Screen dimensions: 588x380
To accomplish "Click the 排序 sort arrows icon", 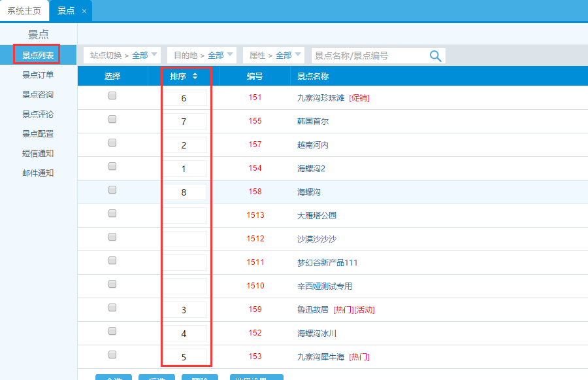I will (x=195, y=77).
